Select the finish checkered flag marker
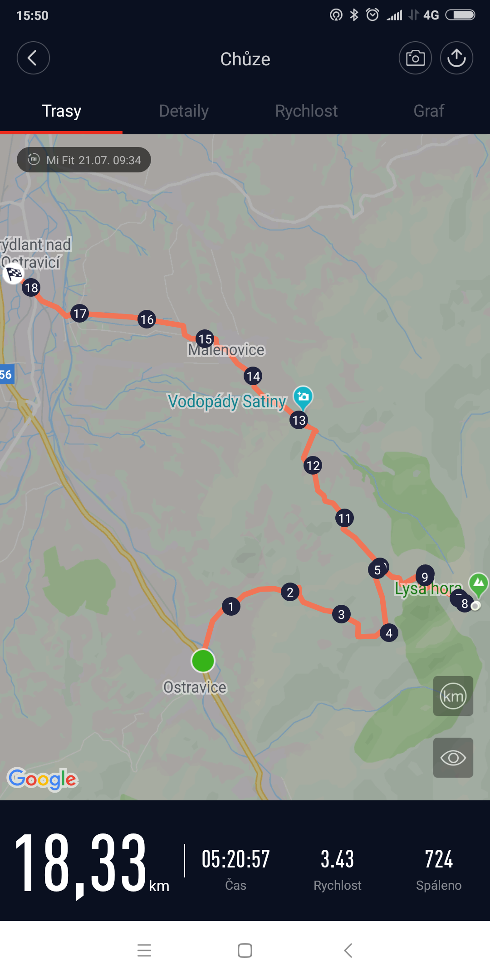 pos(14,274)
